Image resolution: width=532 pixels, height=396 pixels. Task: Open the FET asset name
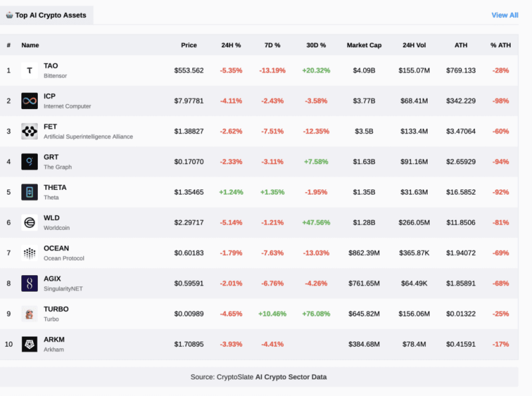click(51, 127)
